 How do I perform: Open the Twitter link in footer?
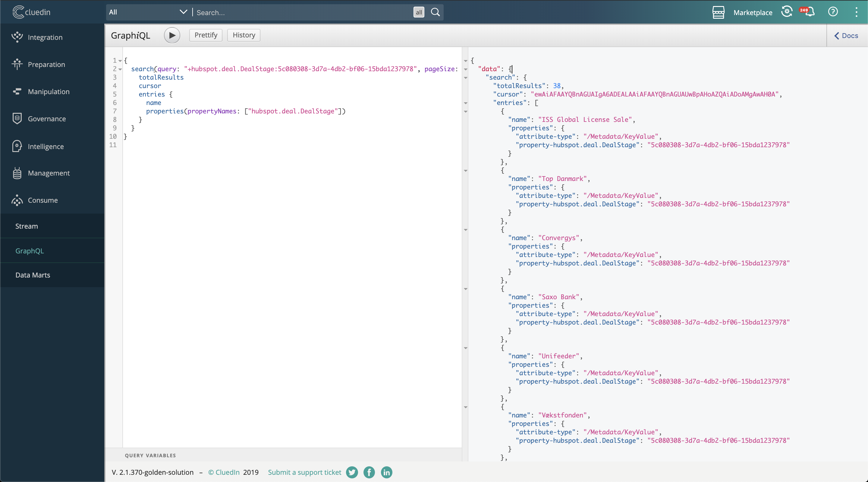pyautogui.click(x=352, y=472)
